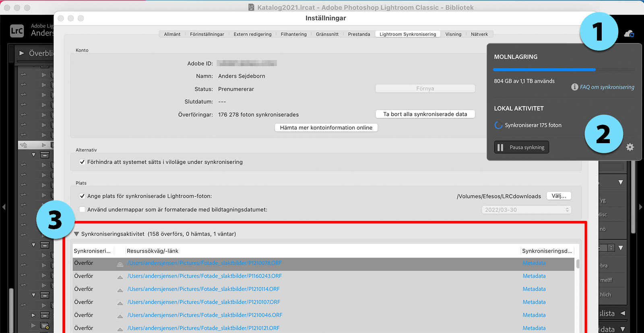Click upload icon on P1210078.ORF row
The height and width of the screenshot is (333, 644).
(120, 264)
